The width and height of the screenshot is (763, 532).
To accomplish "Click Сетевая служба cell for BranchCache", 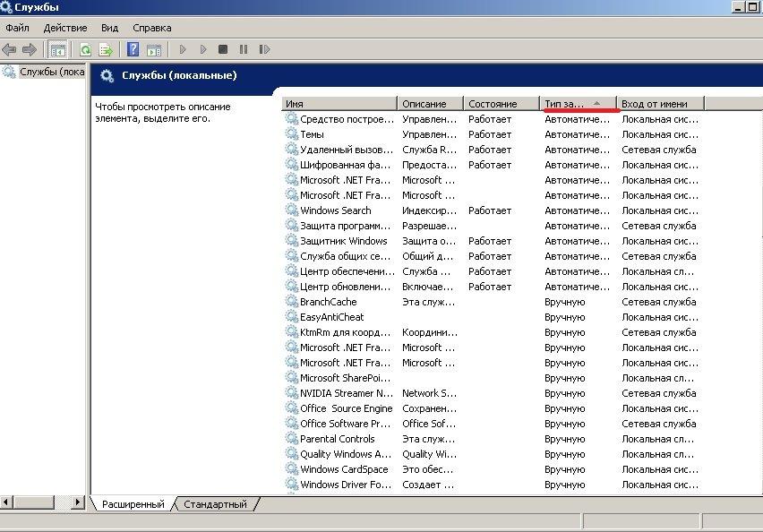I will point(659,302).
